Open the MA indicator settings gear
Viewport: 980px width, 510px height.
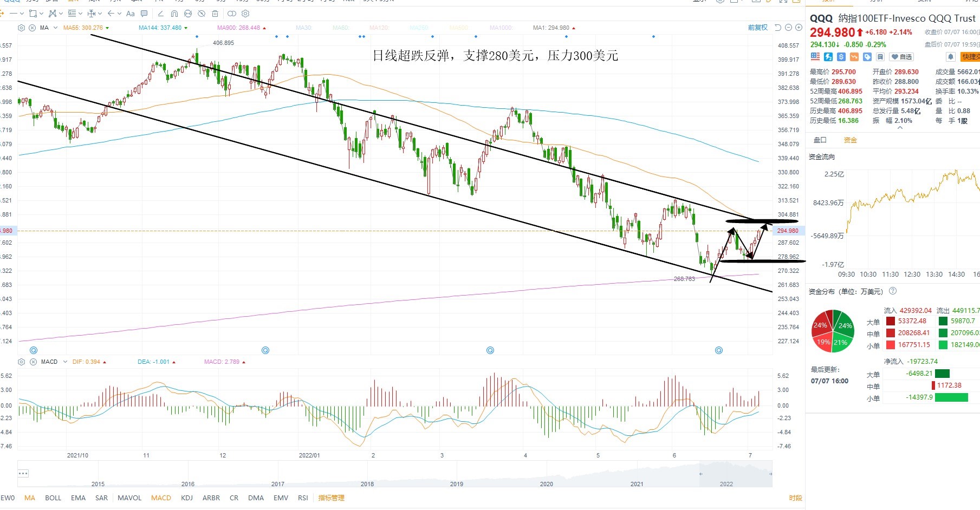pyautogui.click(x=22, y=28)
